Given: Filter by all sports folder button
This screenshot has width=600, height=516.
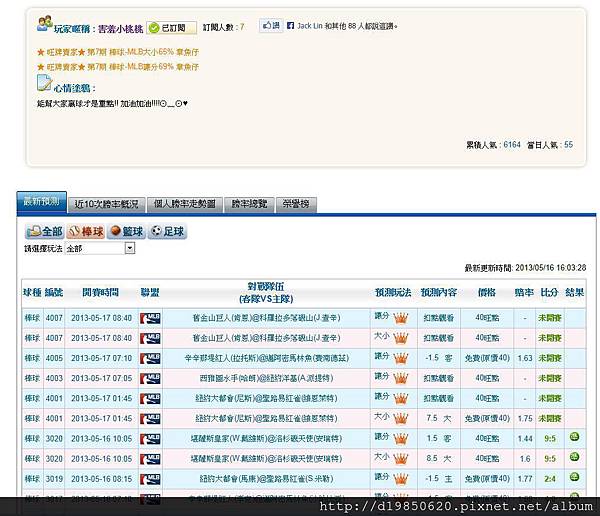Looking at the screenshot, I should click(x=45, y=232).
